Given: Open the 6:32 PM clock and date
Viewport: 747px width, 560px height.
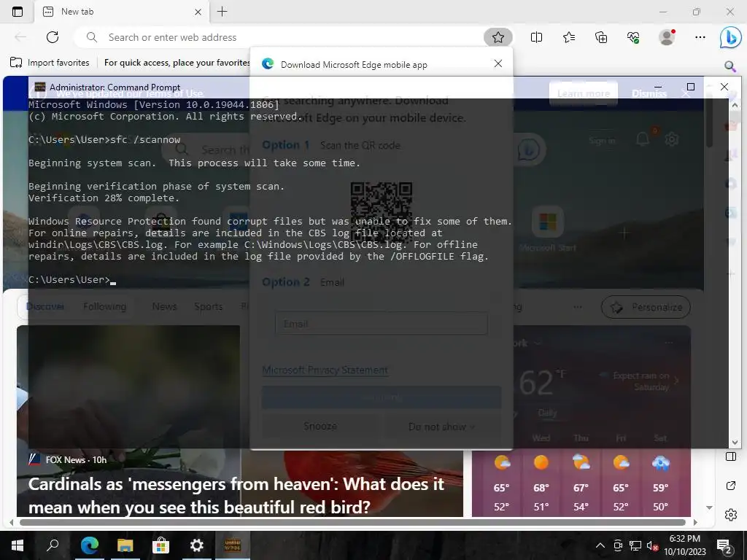Looking at the screenshot, I should pos(684,545).
